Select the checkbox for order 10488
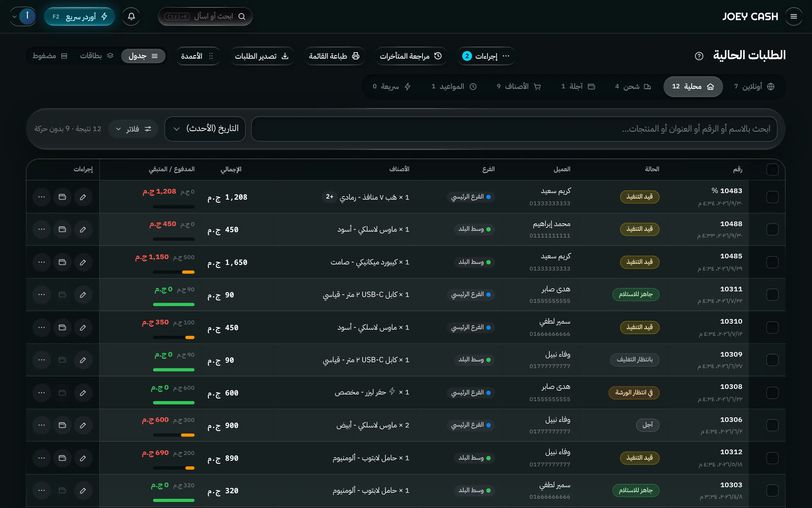The image size is (812, 508). coord(772,229)
